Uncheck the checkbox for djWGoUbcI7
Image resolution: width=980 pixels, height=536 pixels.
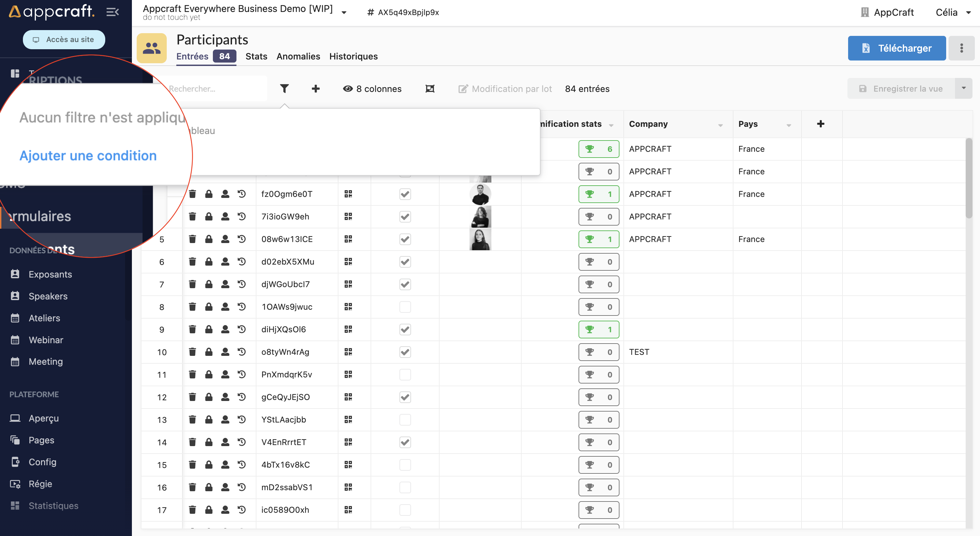click(405, 284)
